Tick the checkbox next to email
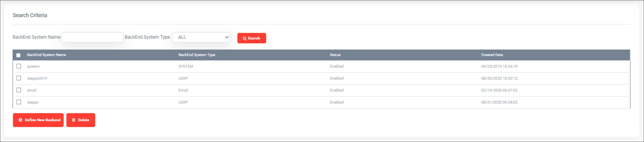 coord(19,90)
